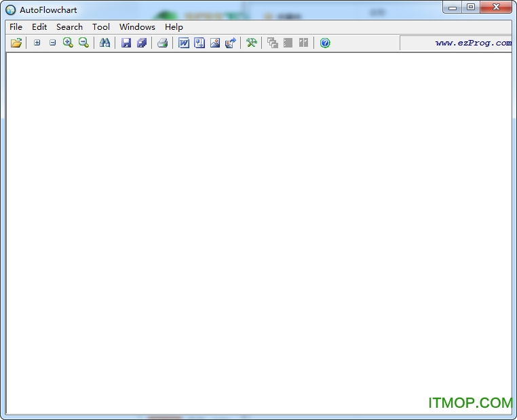The height and width of the screenshot is (420, 517).
Task: Click the export to image picture icon
Action: [x=215, y=43]
